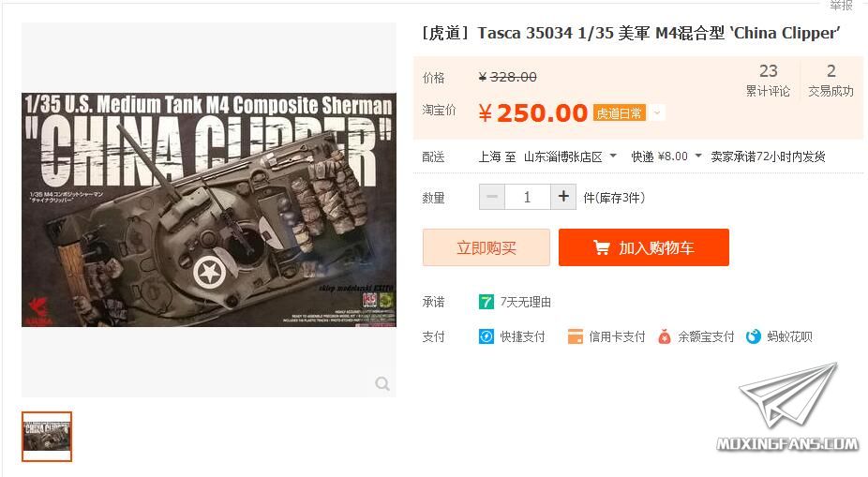The image size is (868, 477).
Task: Click the shopping cart icon in 加入购物车
Action: (x=601, y=247)
